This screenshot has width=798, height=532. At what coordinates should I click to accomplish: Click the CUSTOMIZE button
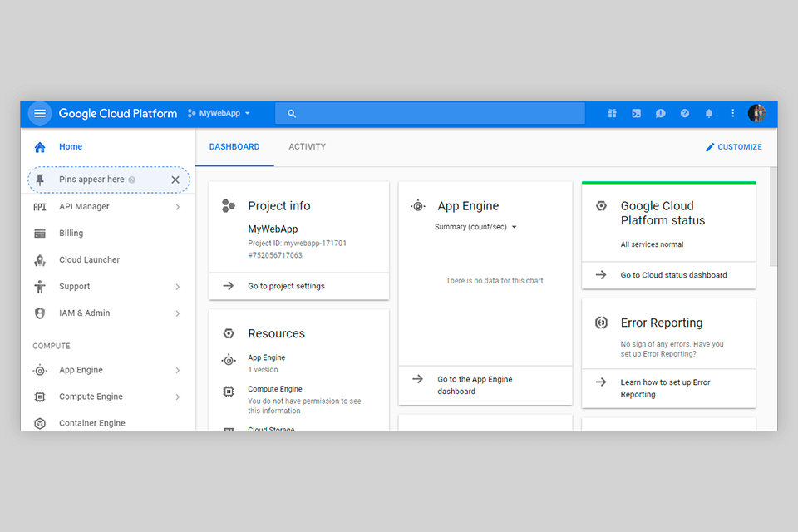point(733,147)
